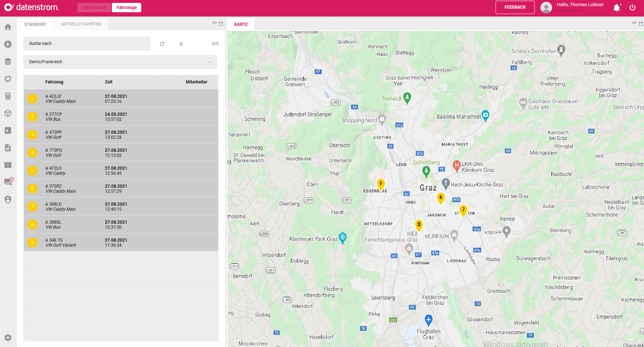Image resolution: width=644 pixels, height=347 pixels.
Task: Open the database sidebar panel
Action: (8, 61)
